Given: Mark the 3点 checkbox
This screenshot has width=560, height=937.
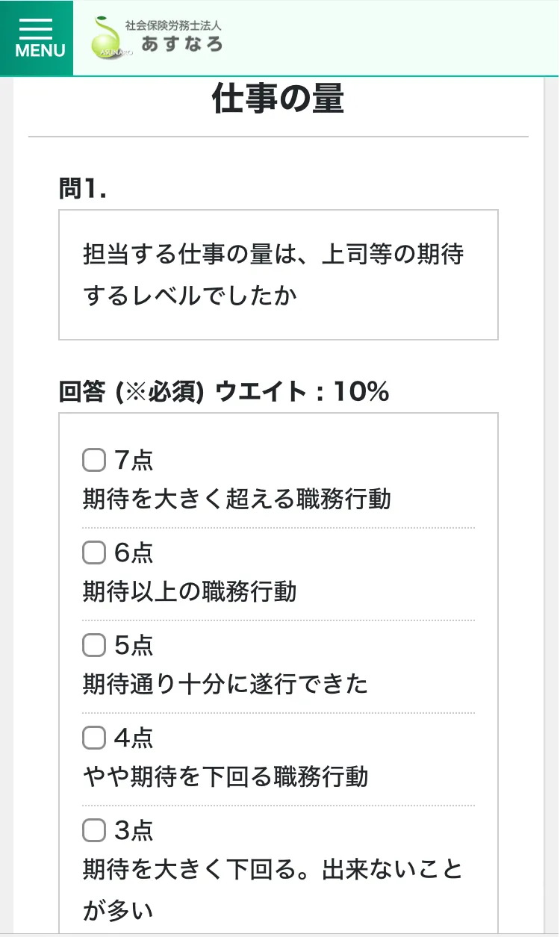Looking at the screenshot, I should [93, 830].
